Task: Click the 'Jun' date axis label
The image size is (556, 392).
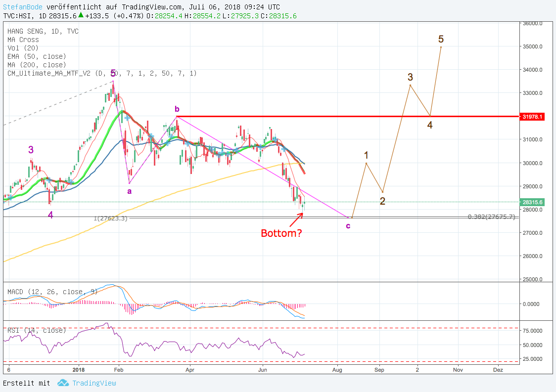Action: pos(262,370)
